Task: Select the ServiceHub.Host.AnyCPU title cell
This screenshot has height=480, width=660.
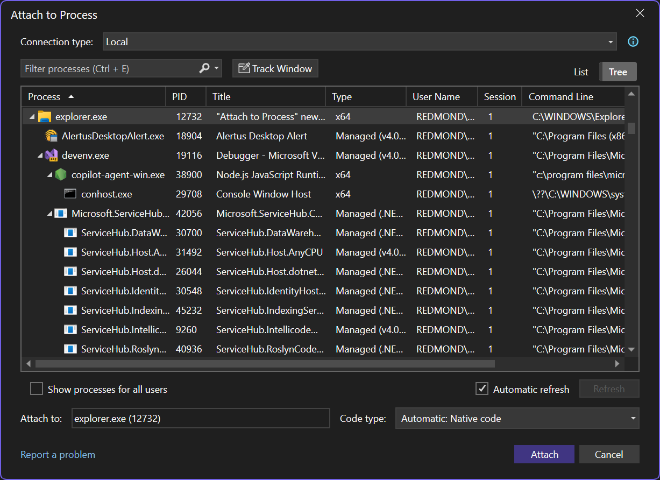Action: click(x=269, y=252)
